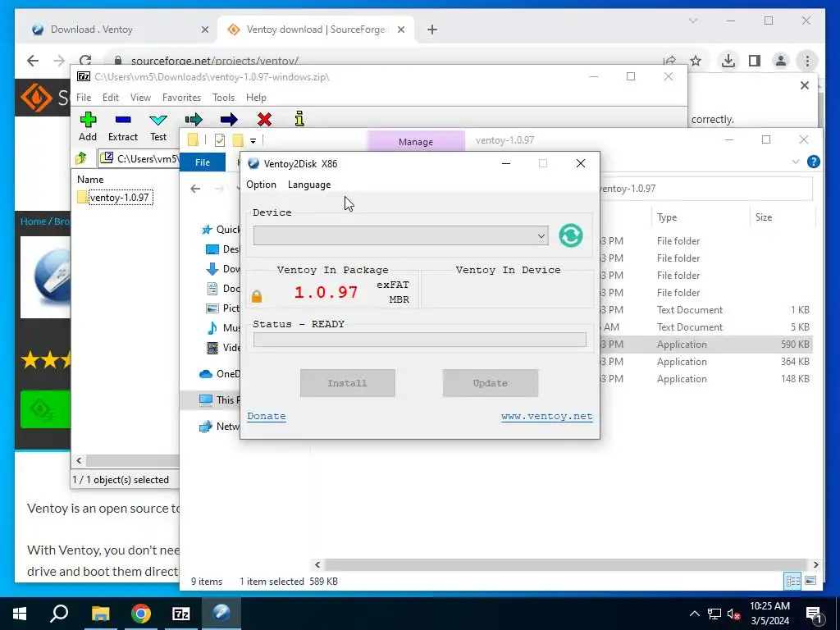Screen dimensions: 840x630
Task: Click the Install button in Ventoy2Disk
Action: pyautogui.click(x=347, y=383)
